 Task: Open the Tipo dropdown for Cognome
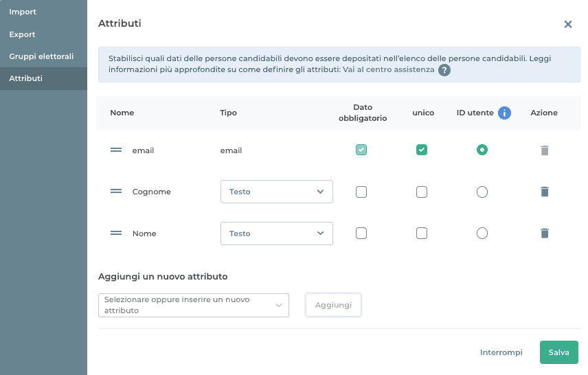(x=276, y=192)
